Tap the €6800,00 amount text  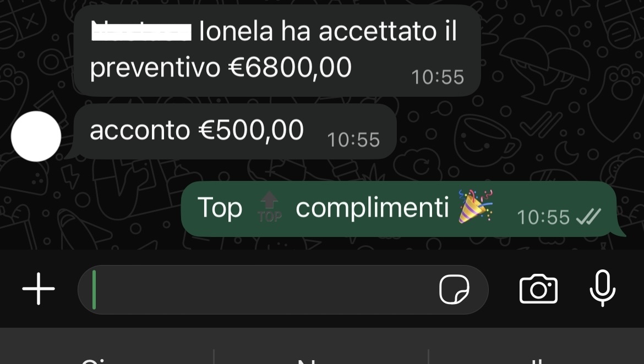click(x=290, y=67)
